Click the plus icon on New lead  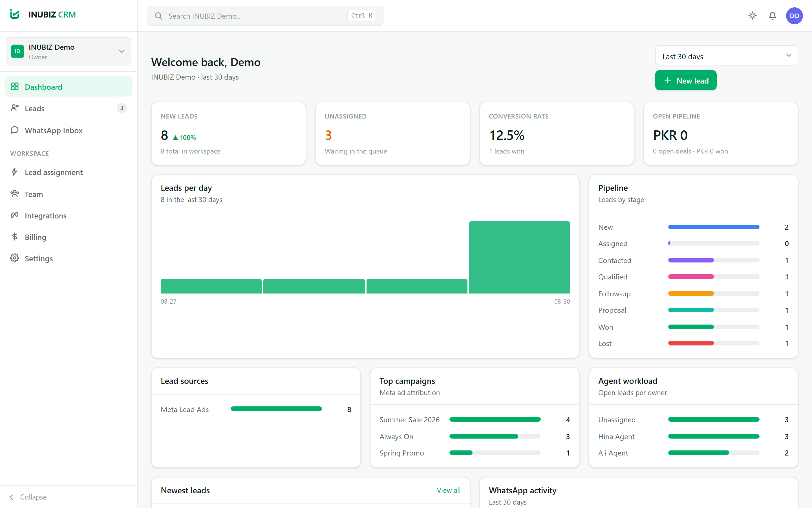tap(667, 80)
